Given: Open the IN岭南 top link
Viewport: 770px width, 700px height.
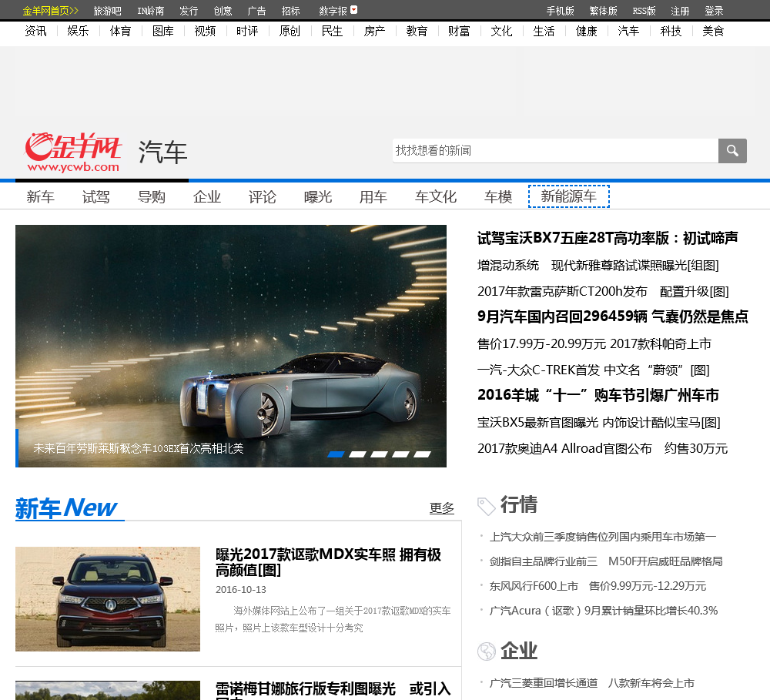Looking at the screenshot, I should click(x=150, y=11).
